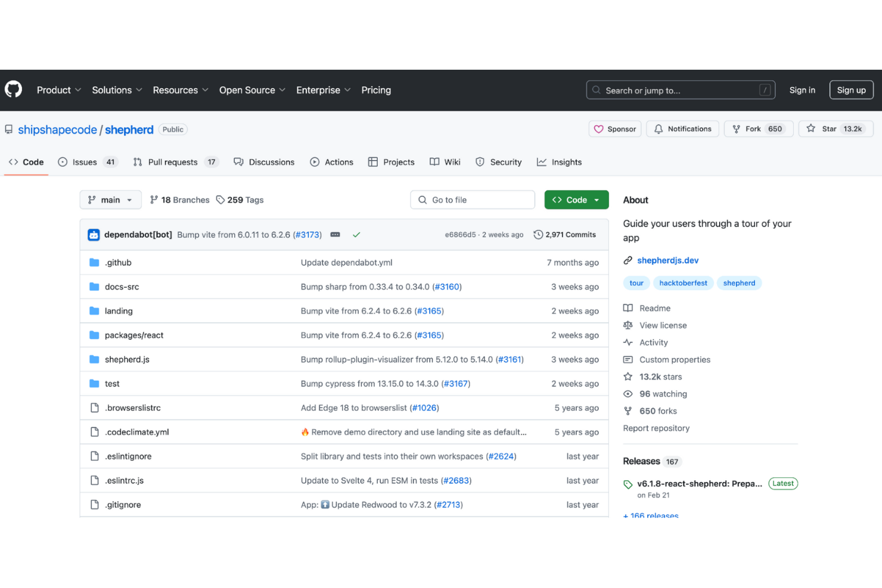Viewport: 882px width, 588px height.
Task: Open the landing folder
Action: 119,311
